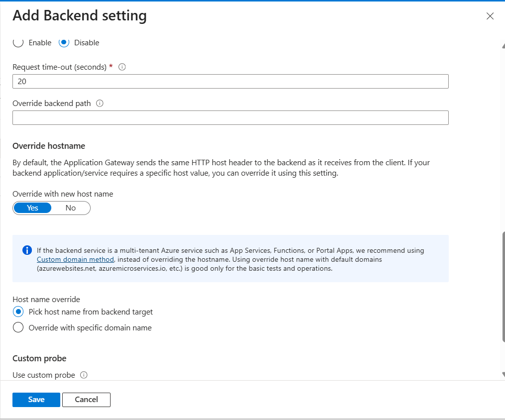Select the Disable radio button
Image resolution: width=505 pixels, height=420 pixels.
tap(64, 43)
